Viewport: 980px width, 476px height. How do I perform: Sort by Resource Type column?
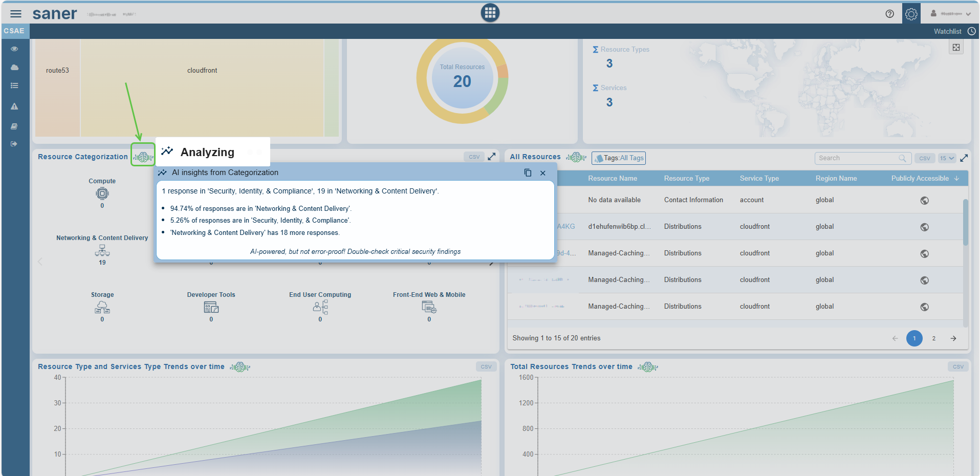click(687, 179)
